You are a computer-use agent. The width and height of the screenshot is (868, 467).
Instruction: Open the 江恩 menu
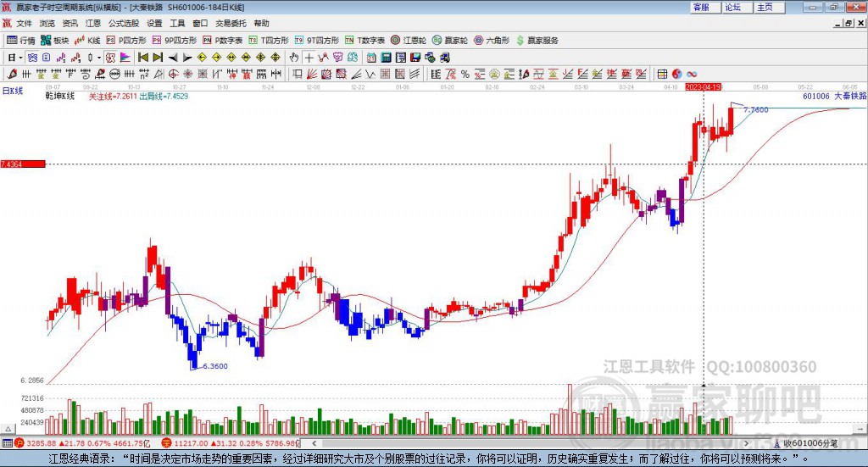click(93, 23)
